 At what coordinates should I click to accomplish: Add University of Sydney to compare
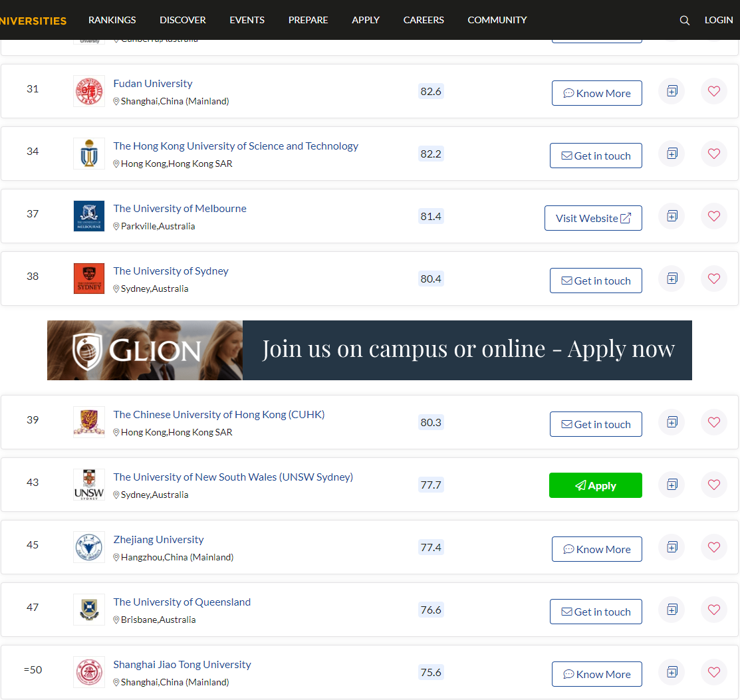[672, 279]
